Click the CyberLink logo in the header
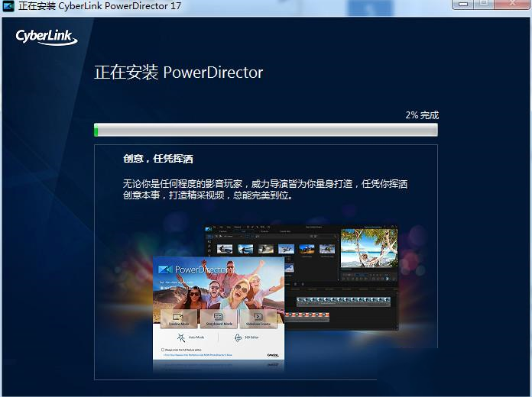532x397 pixels. click(x=45, y=37)
